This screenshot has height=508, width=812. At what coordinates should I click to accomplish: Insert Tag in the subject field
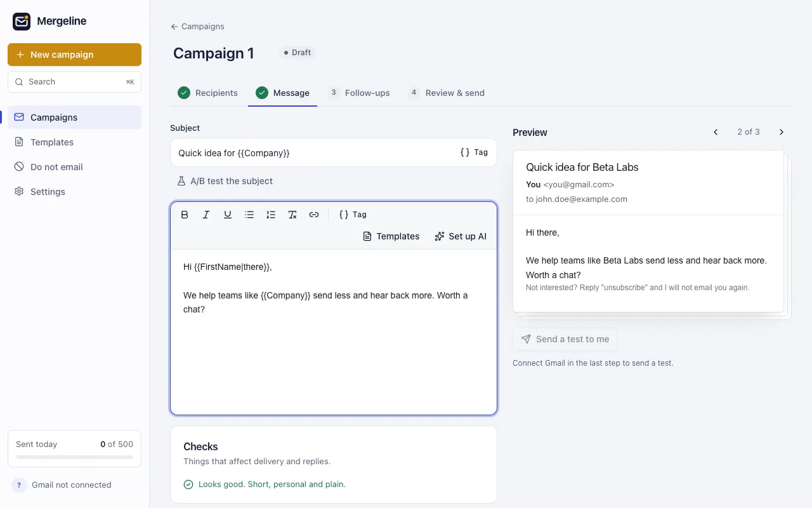(x=474, y=152)
